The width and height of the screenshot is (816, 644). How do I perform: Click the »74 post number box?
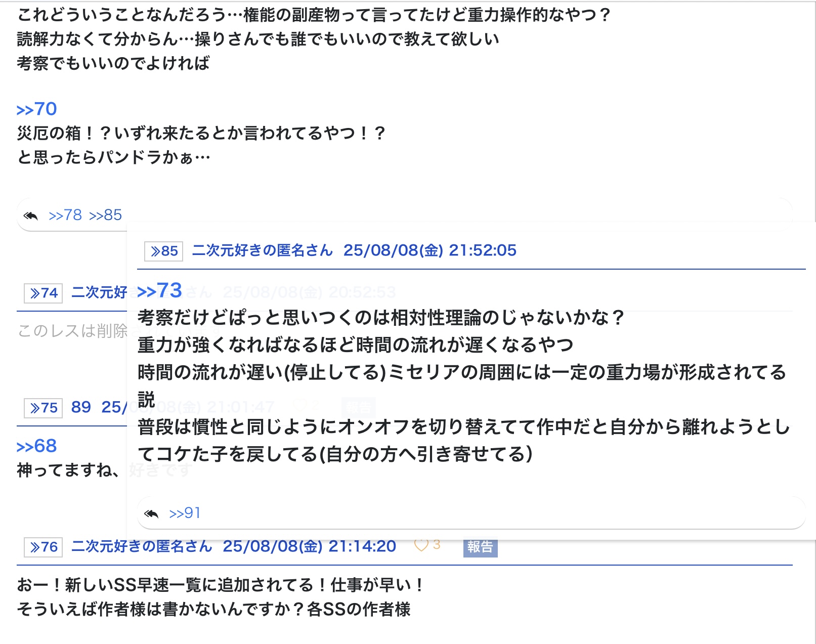coord(44,293)
